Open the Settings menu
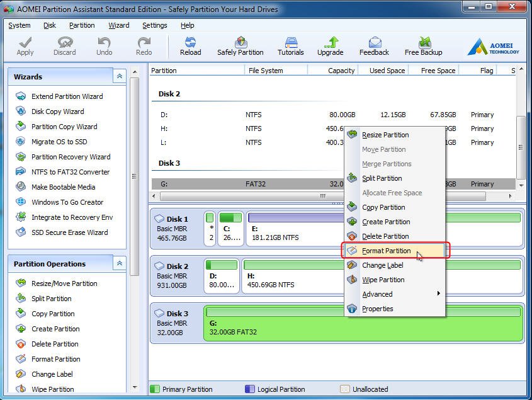532x400 pixels. point(155,25)
